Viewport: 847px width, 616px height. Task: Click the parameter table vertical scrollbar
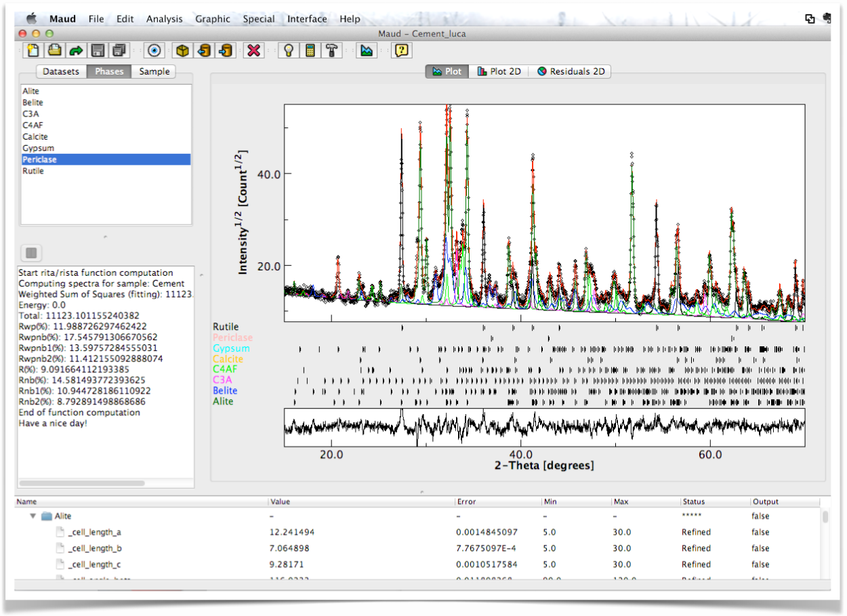825,517
